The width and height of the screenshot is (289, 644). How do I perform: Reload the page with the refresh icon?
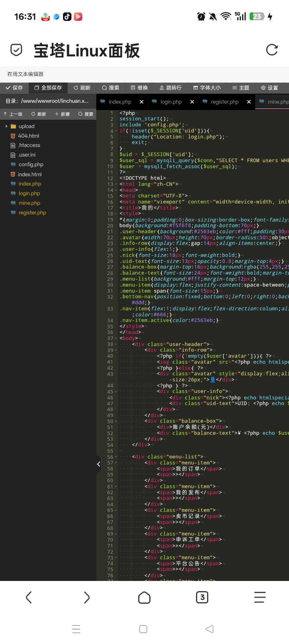pyautogui.click(x=272, y=50)
